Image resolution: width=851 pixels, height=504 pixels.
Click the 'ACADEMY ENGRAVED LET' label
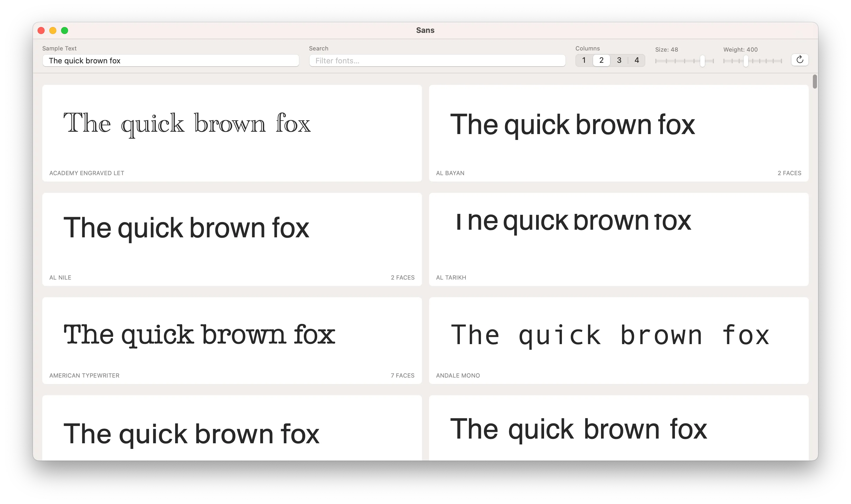pyautogui.click(x=87, y=173)
